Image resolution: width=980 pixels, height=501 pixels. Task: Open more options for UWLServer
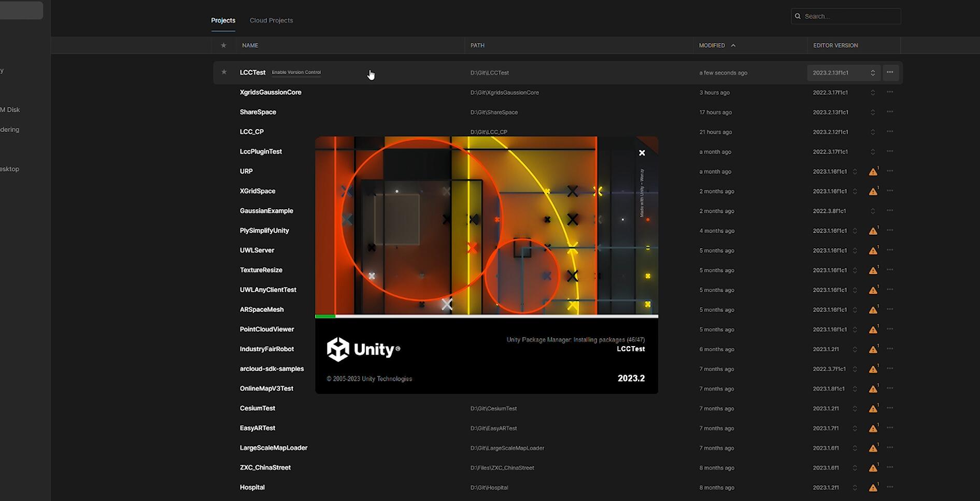click(890, 250)
